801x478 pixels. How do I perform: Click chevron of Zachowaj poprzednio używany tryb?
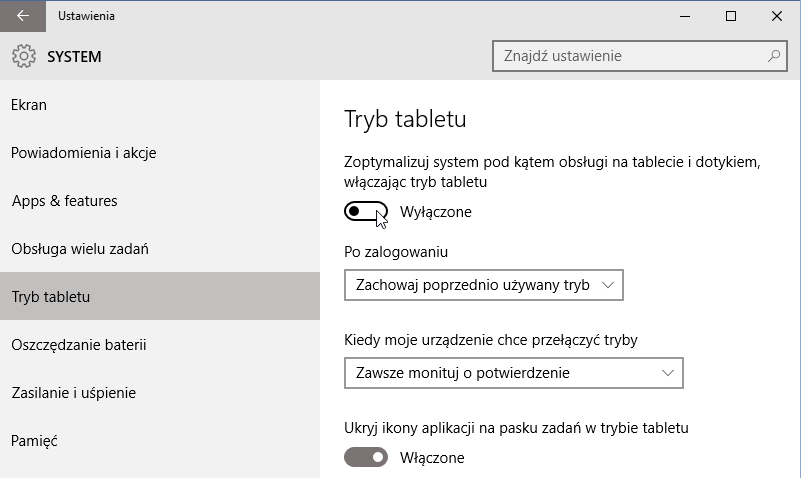608,285
